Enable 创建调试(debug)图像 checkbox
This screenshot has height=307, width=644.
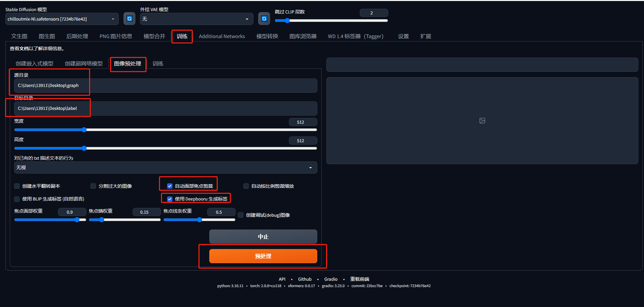pyautogui.click(x=241, y=215)
